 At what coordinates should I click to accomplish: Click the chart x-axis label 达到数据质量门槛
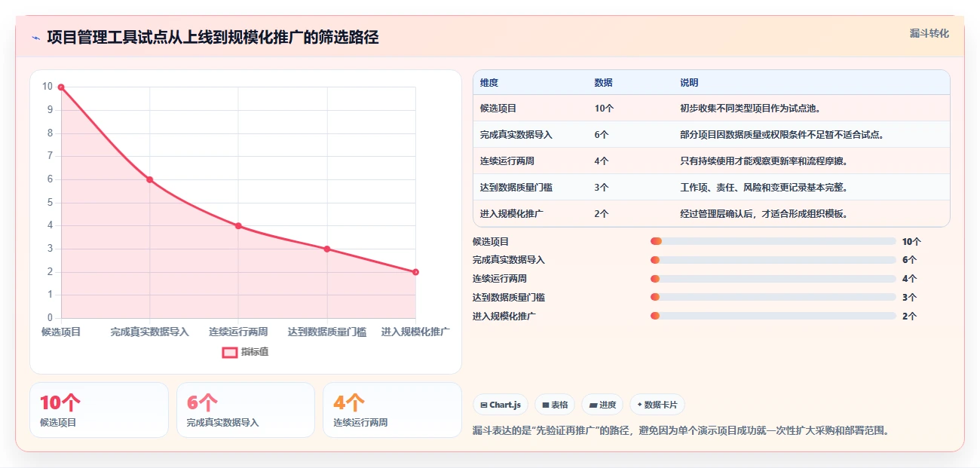coord(327,332)
